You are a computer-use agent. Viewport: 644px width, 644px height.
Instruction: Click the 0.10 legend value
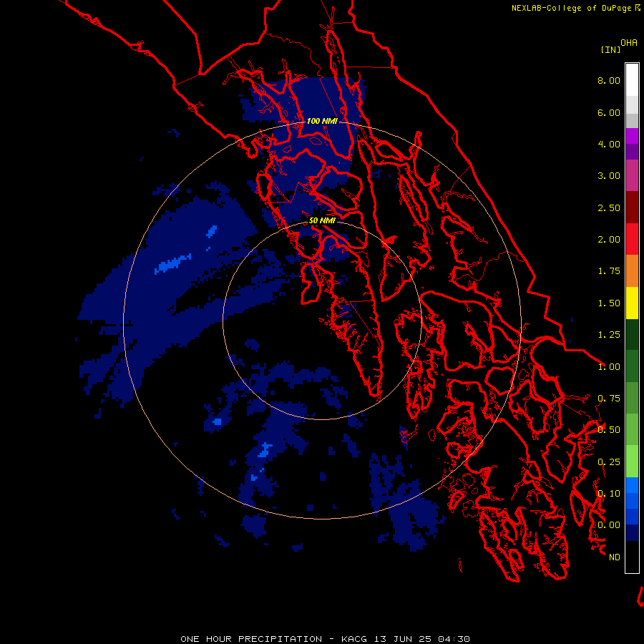click(609, 494)
